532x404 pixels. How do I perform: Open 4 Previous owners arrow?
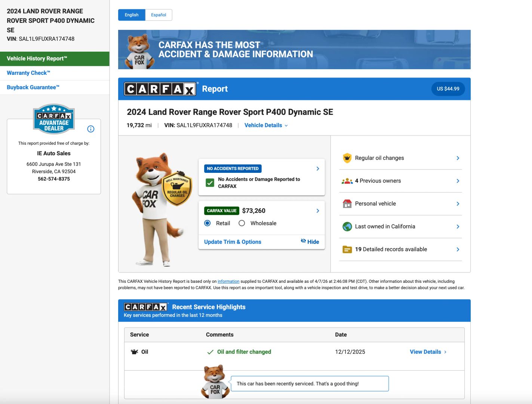click(458, 181)
